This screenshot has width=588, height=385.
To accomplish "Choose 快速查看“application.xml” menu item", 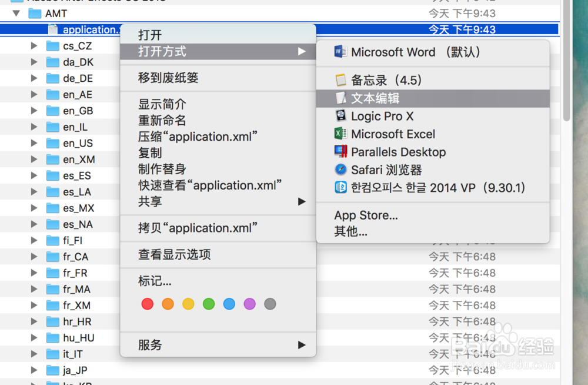I will pos(218,185).
